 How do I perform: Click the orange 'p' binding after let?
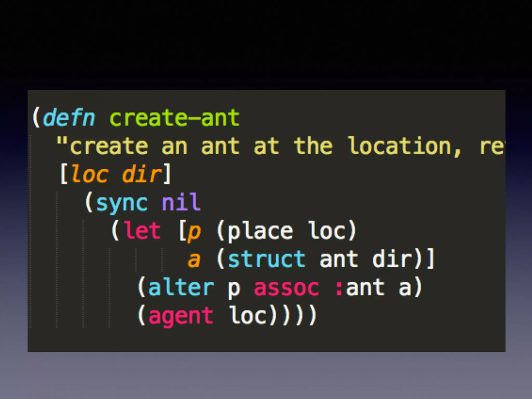tap(194, 232)
